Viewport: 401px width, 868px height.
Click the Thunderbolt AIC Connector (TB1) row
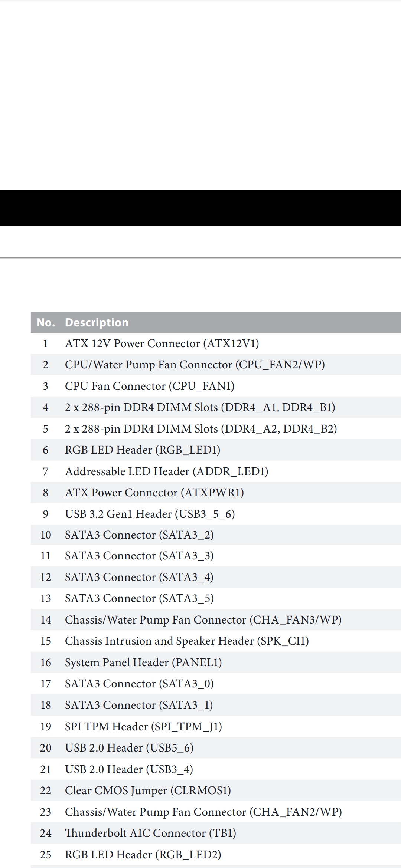coord(216,833)
